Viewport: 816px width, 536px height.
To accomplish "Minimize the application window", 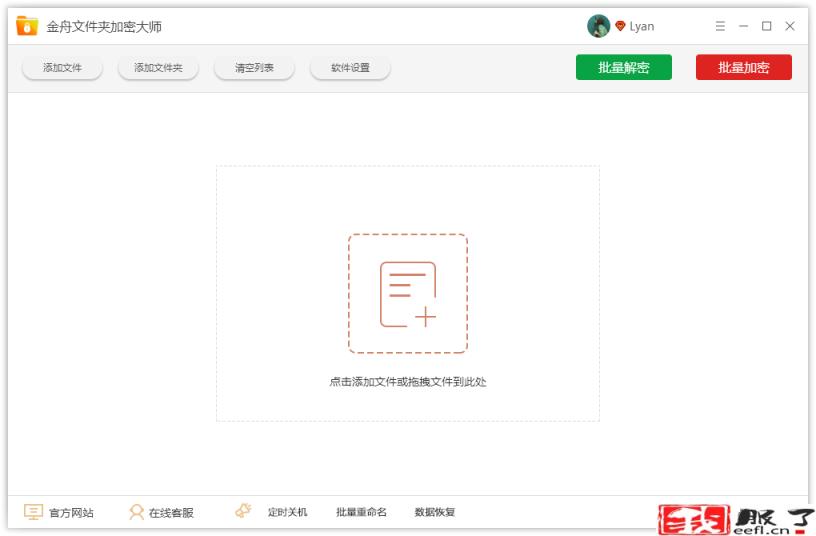I will point(743,26).
